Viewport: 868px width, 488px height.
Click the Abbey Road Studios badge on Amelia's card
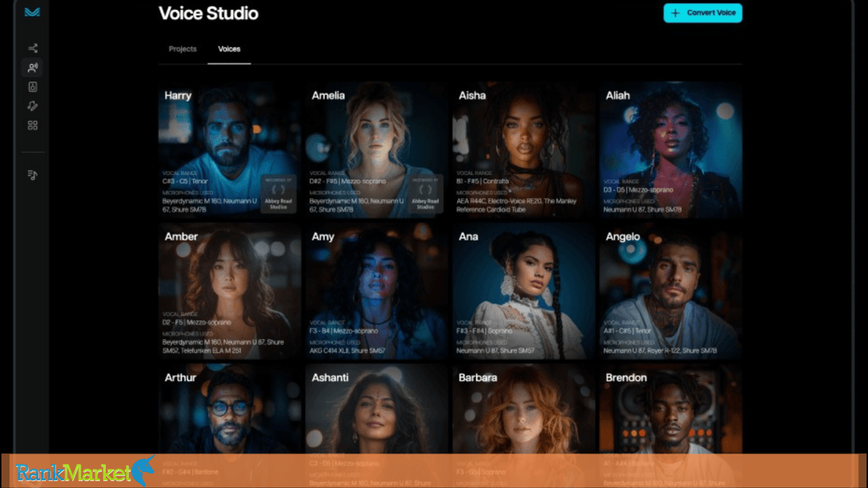426,194
